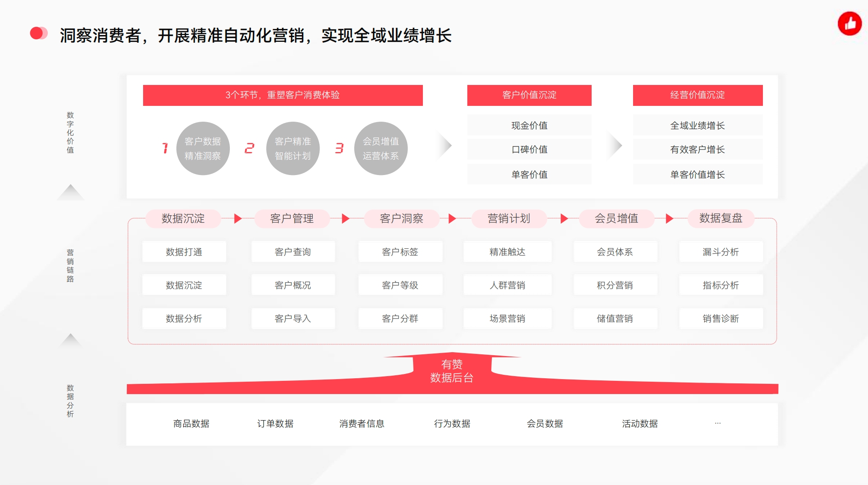Click the 单客价值 box
The height and width of the screenshot is (485, 868).
[529, 175]
